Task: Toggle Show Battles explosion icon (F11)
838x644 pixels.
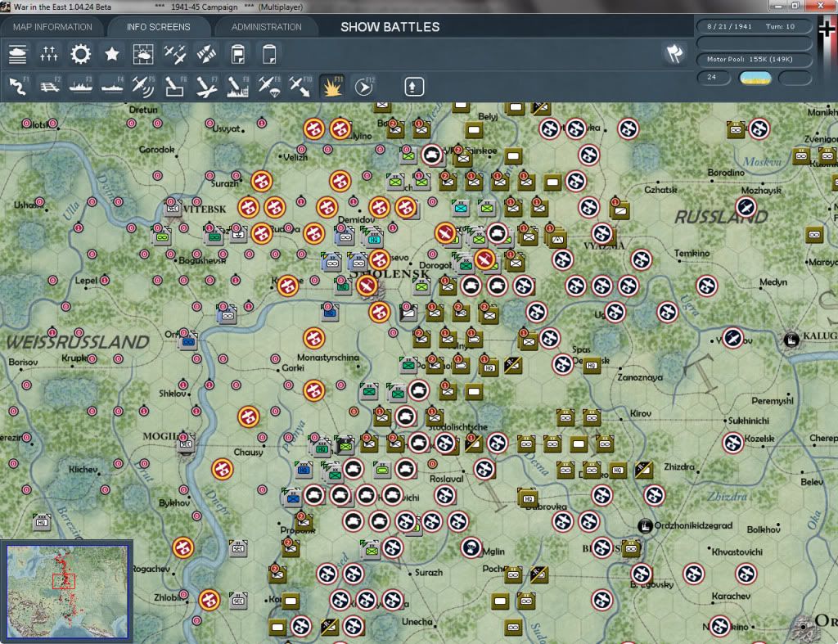Action: [x=332, y=87]
